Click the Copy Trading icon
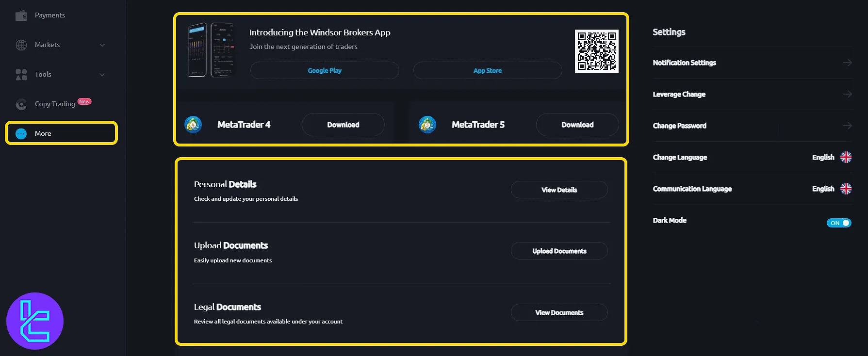This screenshot has height=356, width=868. pyautogui.click(x=21, y=104)
